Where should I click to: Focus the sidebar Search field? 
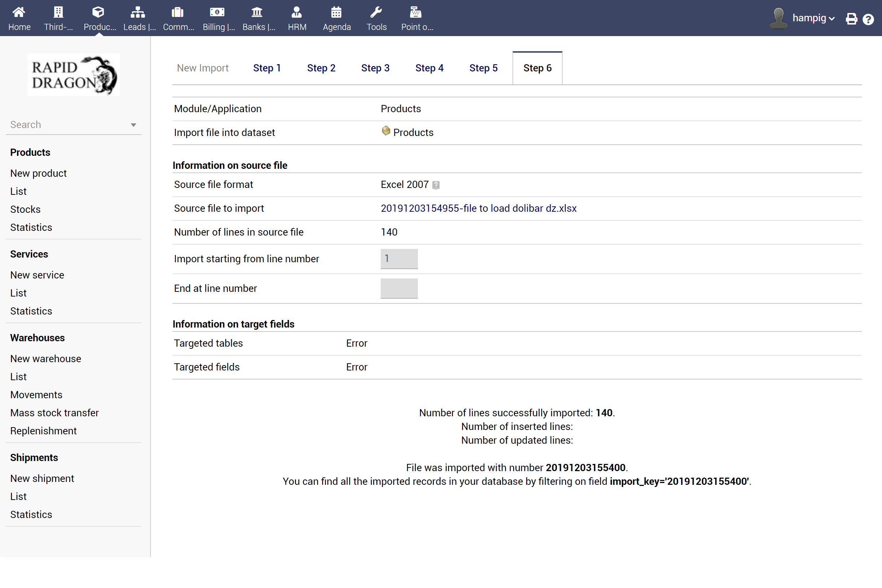[74, 124]
